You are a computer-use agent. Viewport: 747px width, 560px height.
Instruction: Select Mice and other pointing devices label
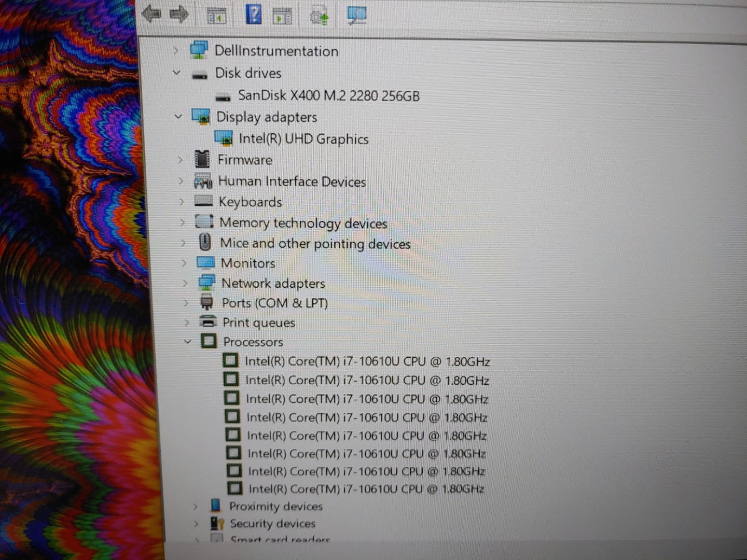[315, 243]
